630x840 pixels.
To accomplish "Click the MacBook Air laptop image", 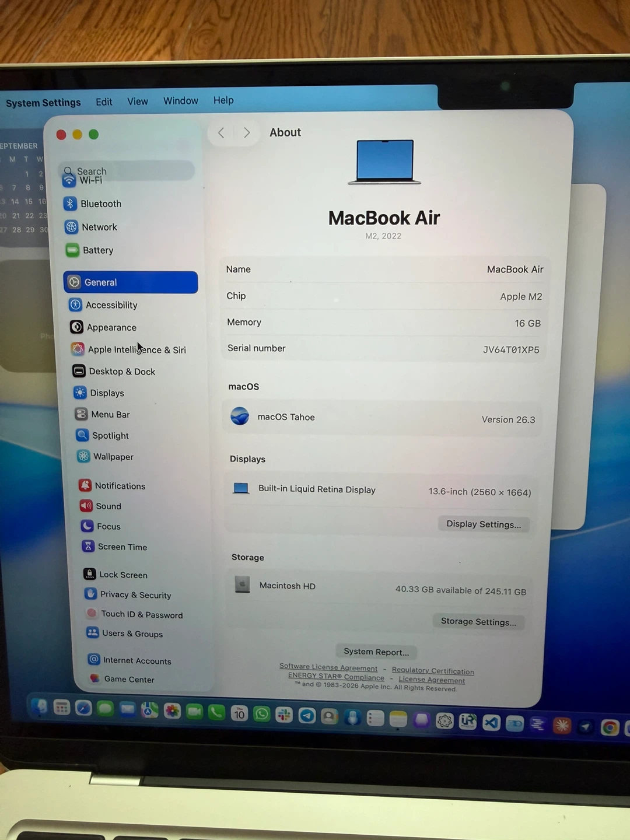I will tap(385, 162).
